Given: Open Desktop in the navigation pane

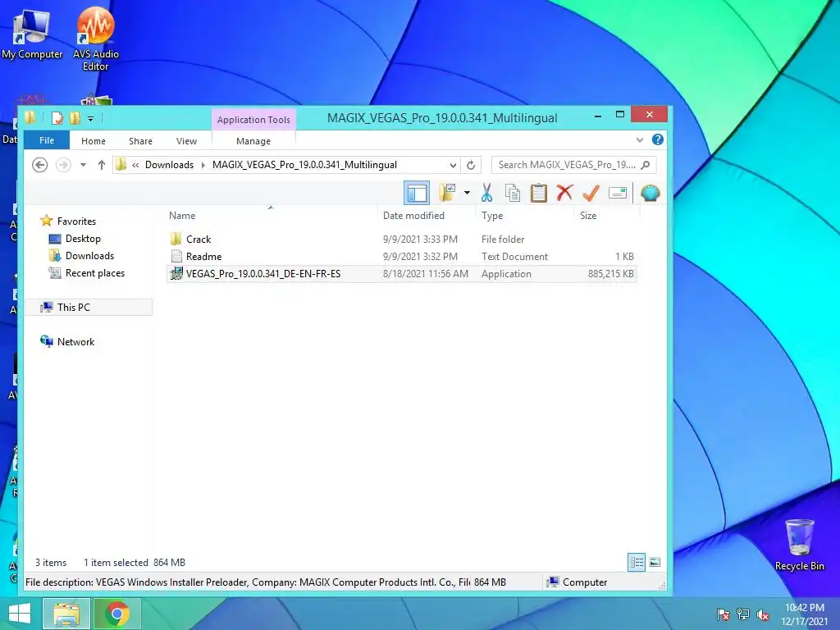Looking at the screenshot, I should tap(83, 239).
